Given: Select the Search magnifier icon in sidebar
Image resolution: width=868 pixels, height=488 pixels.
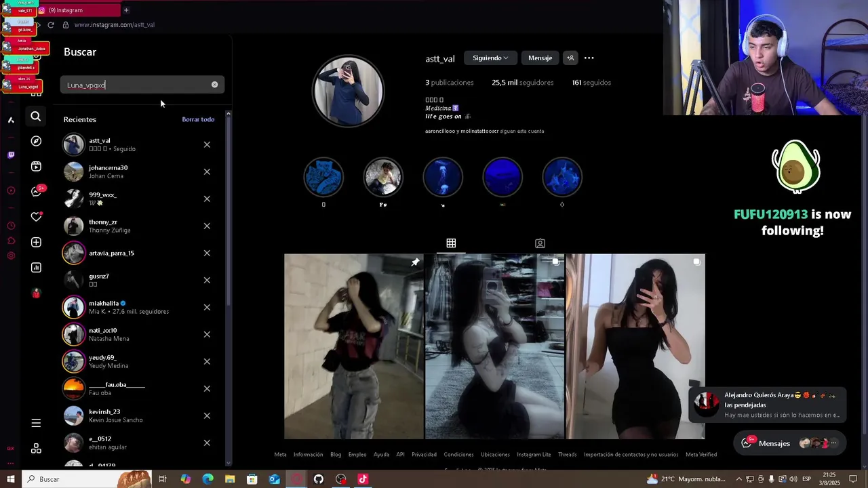Looking at the screenshot, I should click(x=36, y=117).
